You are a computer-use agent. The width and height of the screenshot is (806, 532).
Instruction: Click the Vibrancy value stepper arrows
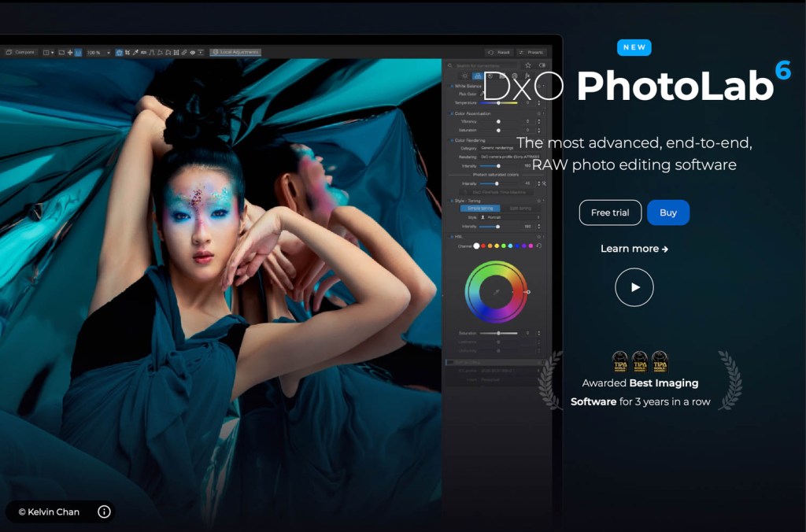pyautogui.click(x=539, y=122)
